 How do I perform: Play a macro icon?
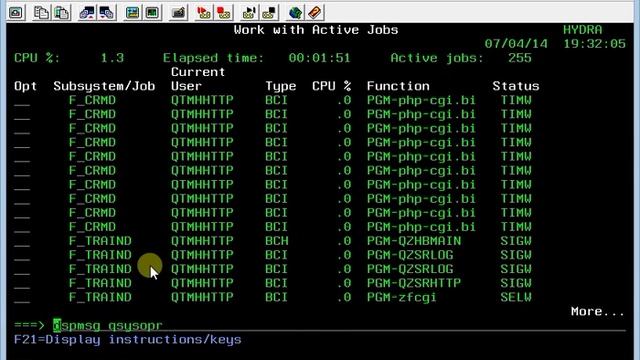249,13
